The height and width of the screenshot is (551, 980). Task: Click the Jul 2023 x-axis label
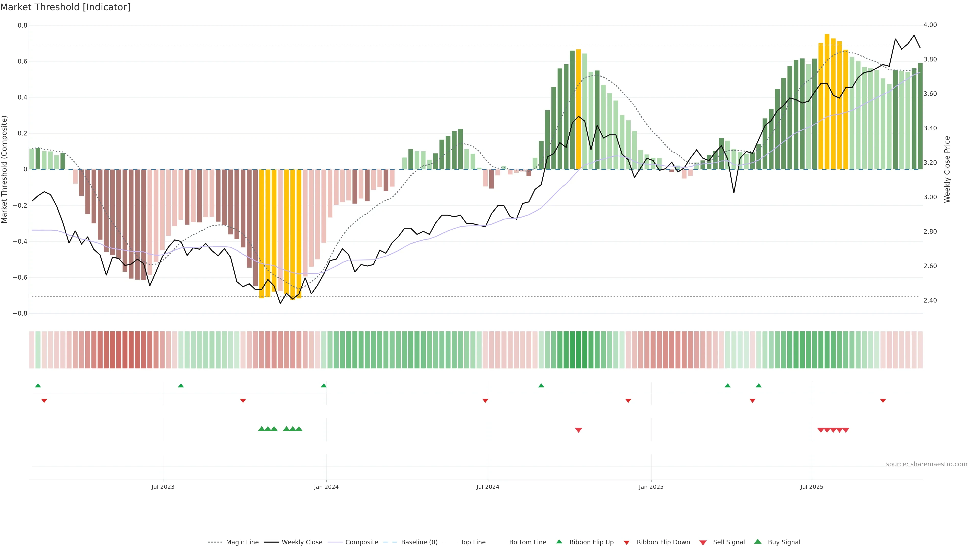163,487
